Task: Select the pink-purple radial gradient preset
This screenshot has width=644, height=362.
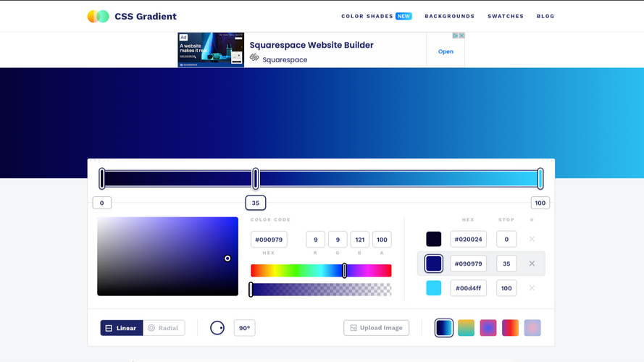Action: [488, 328]
